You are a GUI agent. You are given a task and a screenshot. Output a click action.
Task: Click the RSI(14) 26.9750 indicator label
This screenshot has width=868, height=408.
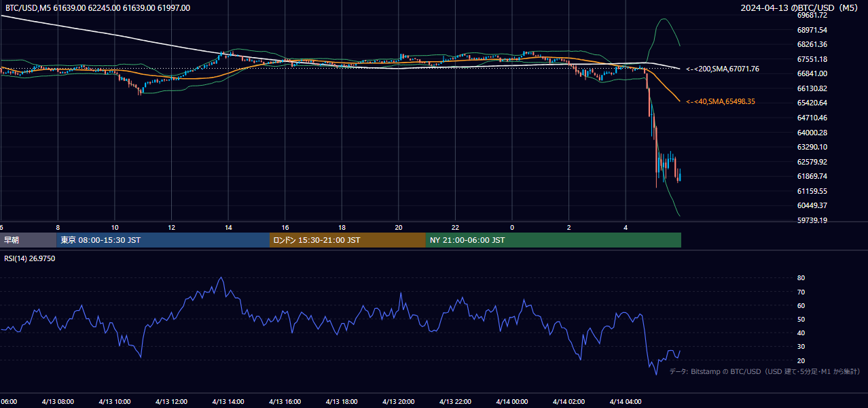coord(29,258)
